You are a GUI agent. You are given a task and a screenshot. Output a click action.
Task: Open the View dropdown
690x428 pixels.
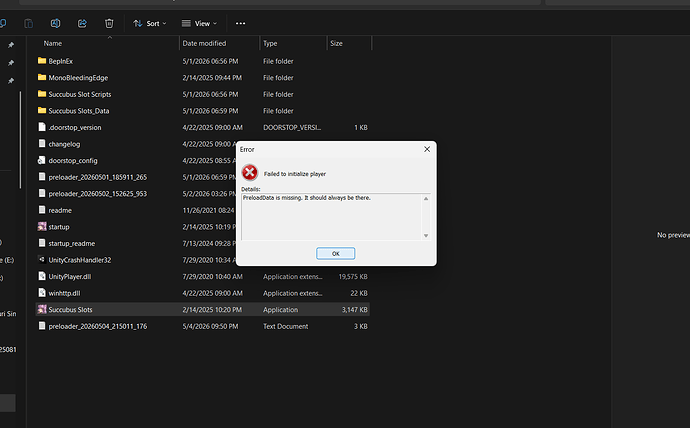[x=199, y=23]
